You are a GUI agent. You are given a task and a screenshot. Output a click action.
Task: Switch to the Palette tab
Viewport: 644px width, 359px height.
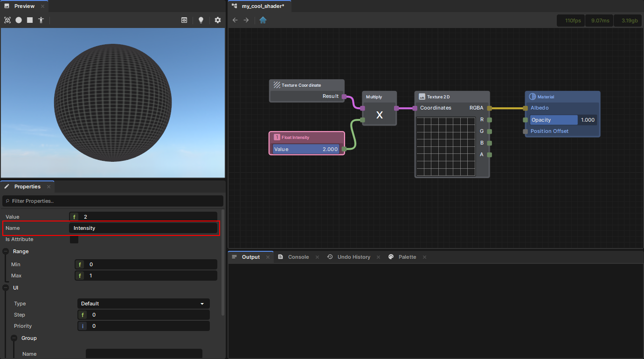tap(407, 257)
